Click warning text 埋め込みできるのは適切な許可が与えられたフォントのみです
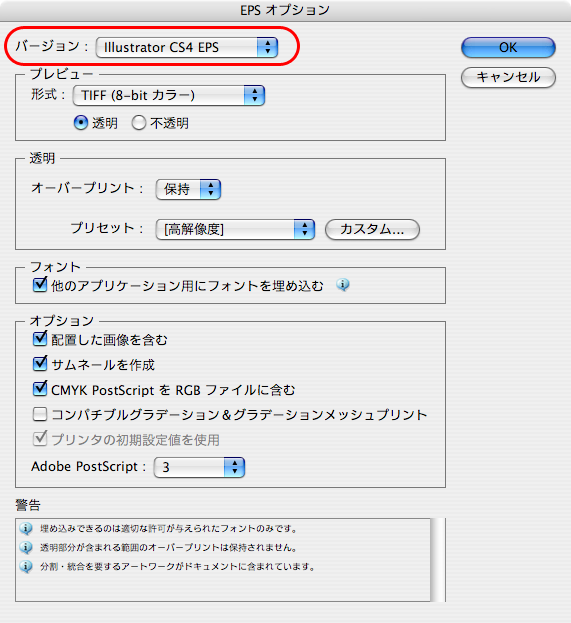This screenshot has height=623, width=571. pyautogui.click(x=168, y=529)
